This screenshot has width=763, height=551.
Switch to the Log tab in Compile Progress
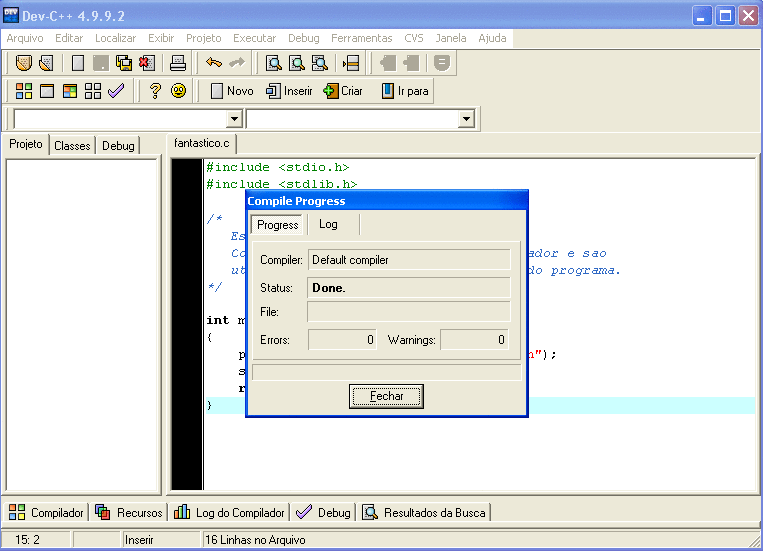328,224
